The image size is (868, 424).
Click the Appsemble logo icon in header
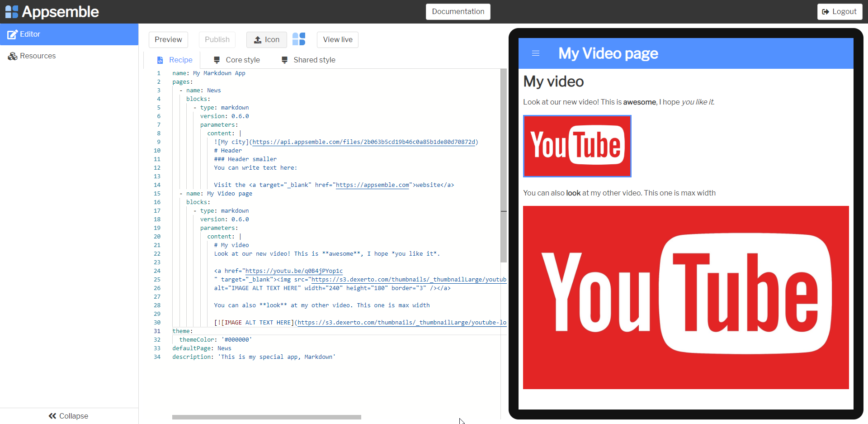tap(12, 12)
